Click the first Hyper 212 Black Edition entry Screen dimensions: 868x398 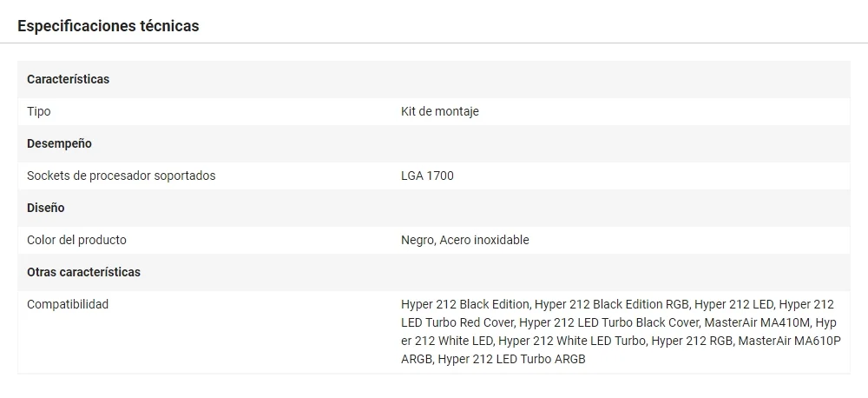[465, 304]
